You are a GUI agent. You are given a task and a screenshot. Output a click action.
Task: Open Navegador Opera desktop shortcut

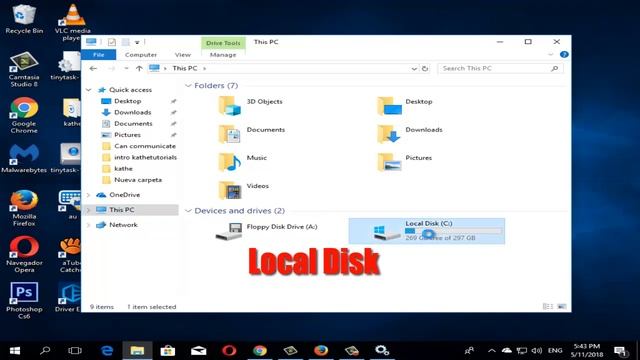pyautogui.click(x=24, y=255)
